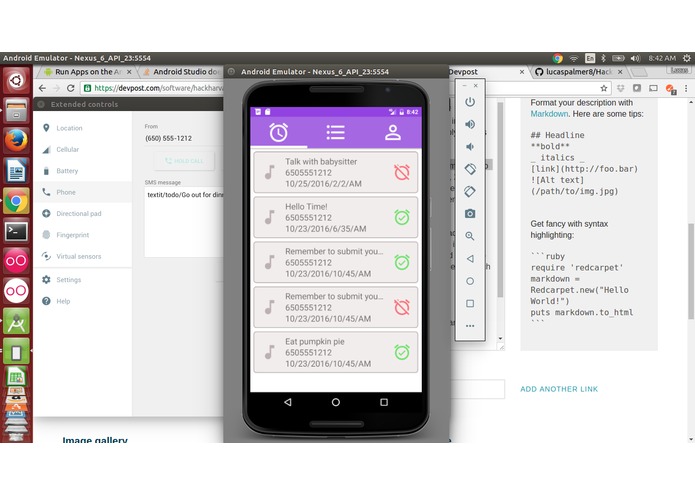
Task: Click ADD ANOTHER LINK
Action: click(x=559, y=389)
